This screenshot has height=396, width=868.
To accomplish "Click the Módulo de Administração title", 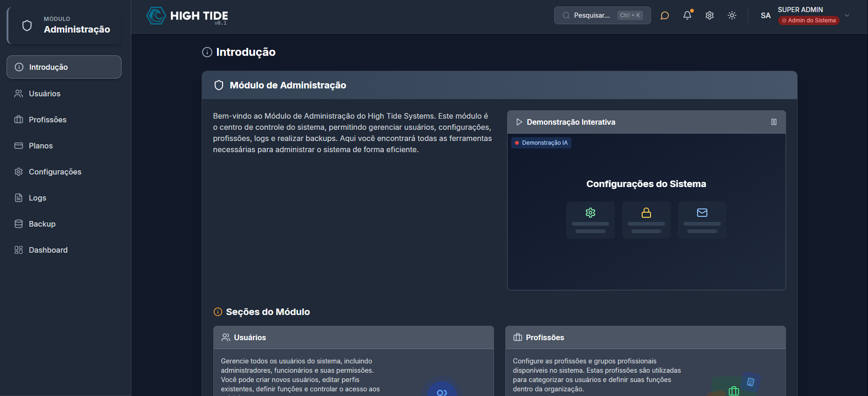I will pyautogui.click(x=288, y=85).
